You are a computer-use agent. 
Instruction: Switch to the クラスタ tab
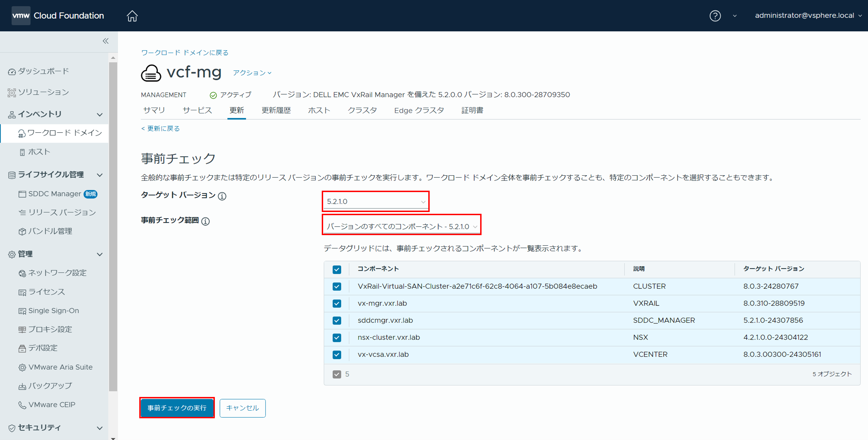[362, 111]
